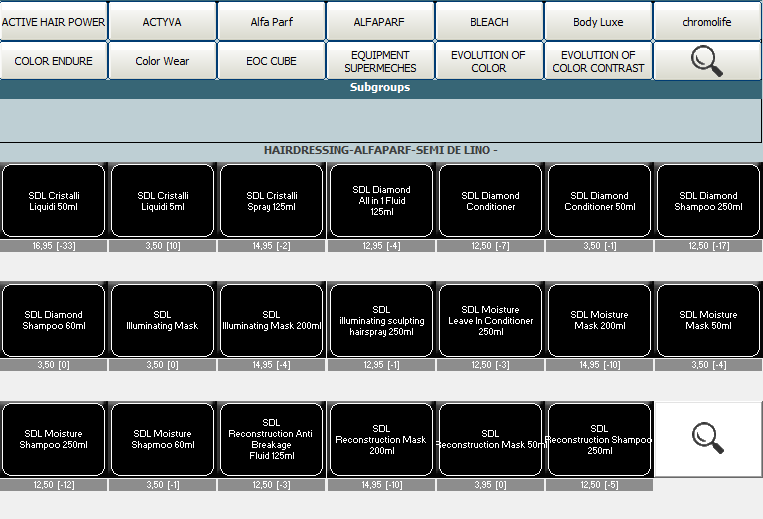The image size is (763, 519).
Task: Click price label 12,95 [-4]
Action: click(381, 246)
